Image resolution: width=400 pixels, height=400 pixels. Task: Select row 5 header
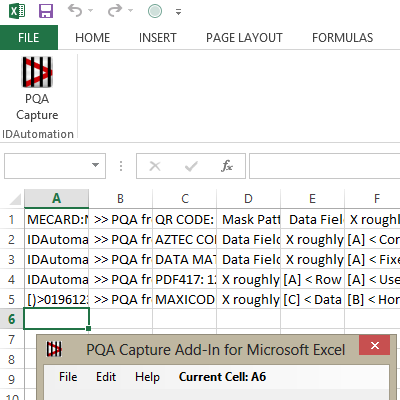tap(12, 299)
